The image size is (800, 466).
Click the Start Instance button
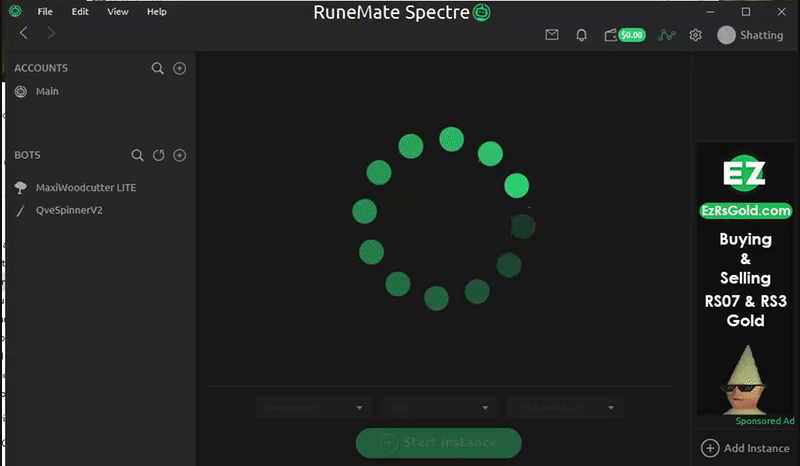pos(439,443)
